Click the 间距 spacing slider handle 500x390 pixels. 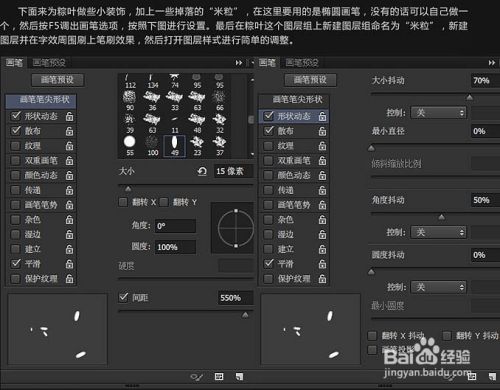coord(245,315)
